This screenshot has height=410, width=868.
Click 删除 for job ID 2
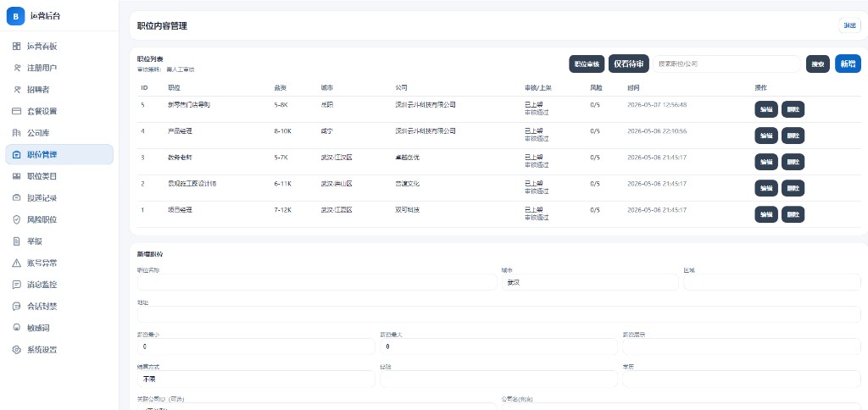tap(793, 188)
